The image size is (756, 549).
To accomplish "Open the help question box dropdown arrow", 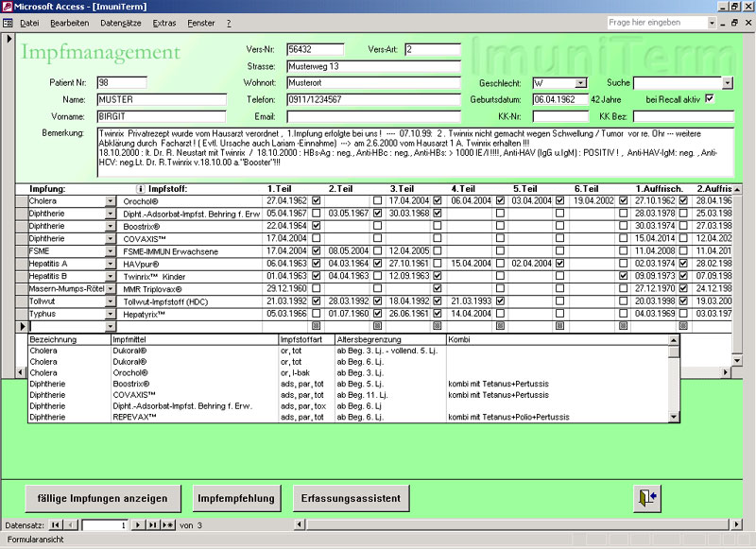I will tap(712, 23).
